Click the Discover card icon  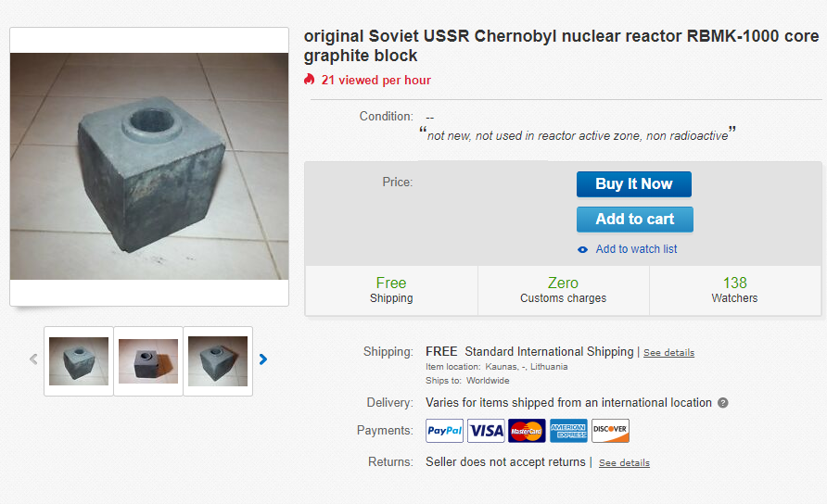[610, 431]
